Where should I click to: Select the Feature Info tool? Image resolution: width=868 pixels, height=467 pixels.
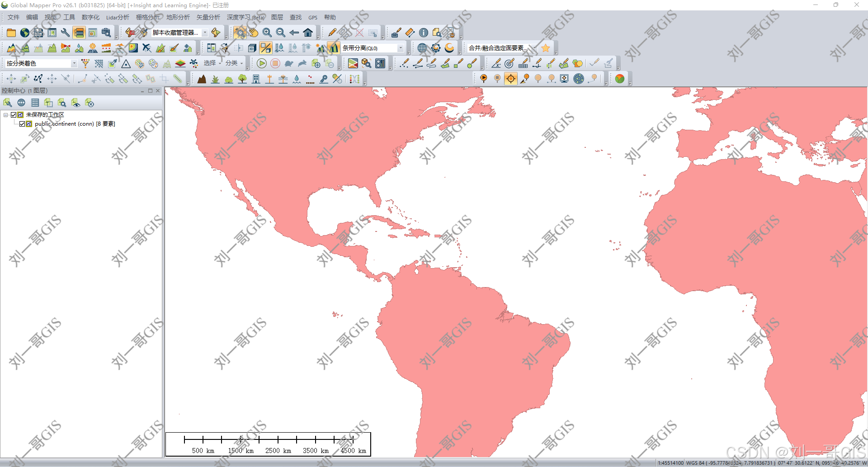click(424, 33)
